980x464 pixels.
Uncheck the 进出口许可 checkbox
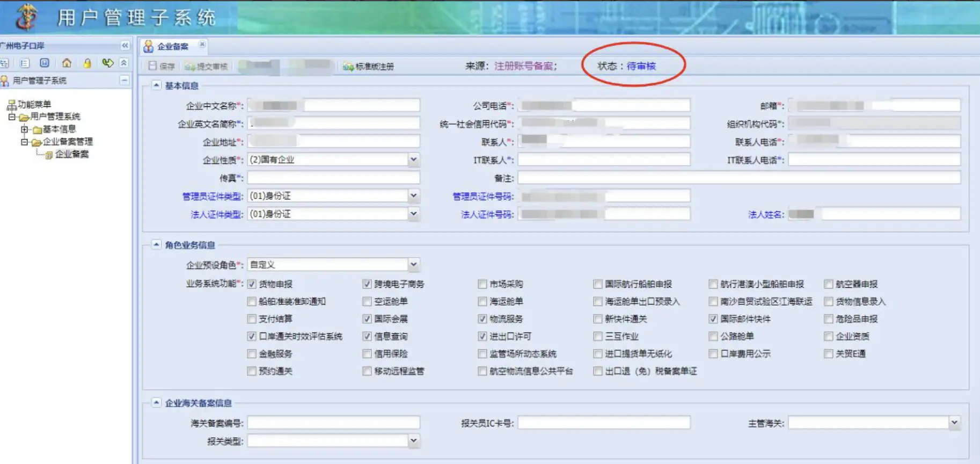coord(482,336)
